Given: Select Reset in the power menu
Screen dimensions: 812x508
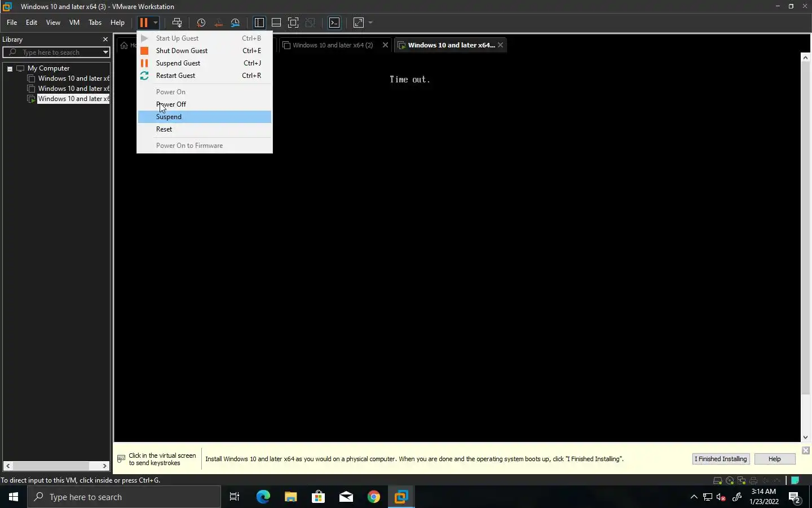Looking at the screenshot, I should (205, 129).
